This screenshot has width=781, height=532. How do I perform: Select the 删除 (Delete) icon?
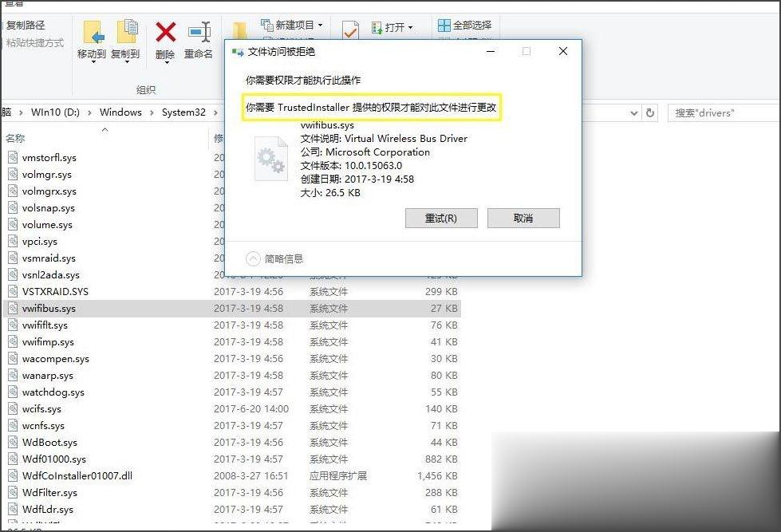pyautogui.click(x=164, y=37)
